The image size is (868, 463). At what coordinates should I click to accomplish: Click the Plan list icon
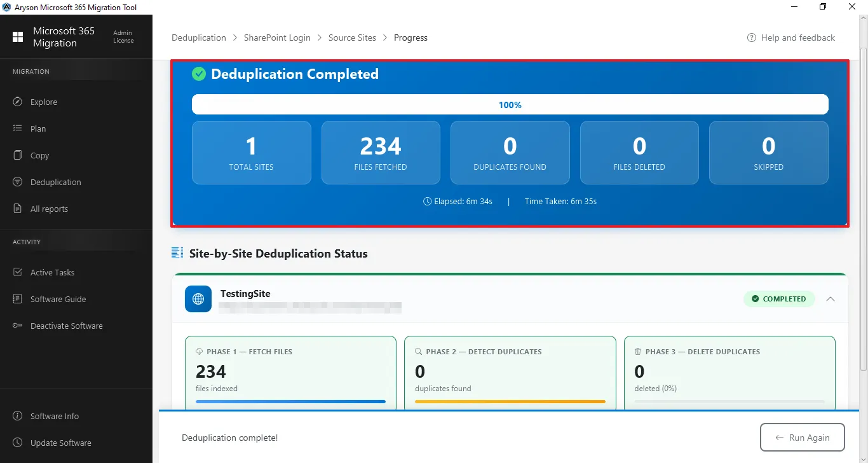tap(18, 128)
